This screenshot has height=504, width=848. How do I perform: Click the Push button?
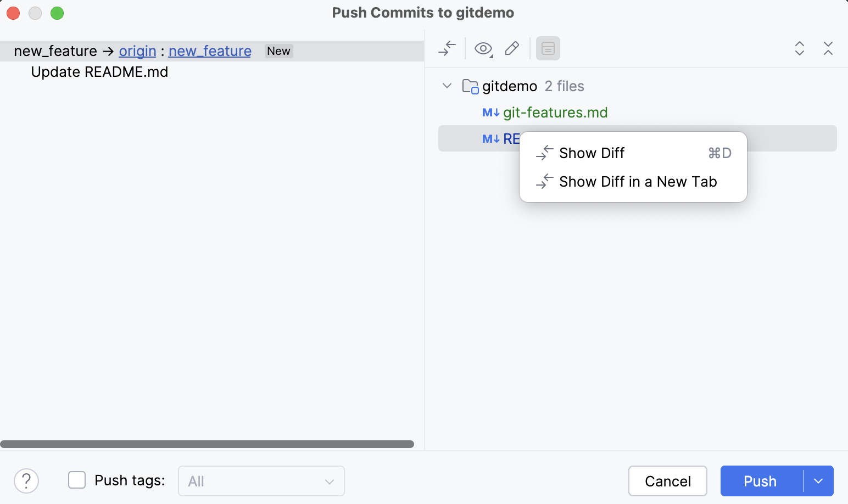click(760, 481)
